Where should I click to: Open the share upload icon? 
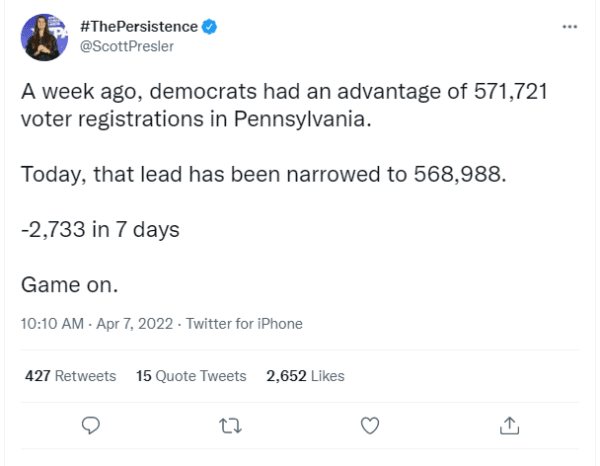tap(509, 425)
